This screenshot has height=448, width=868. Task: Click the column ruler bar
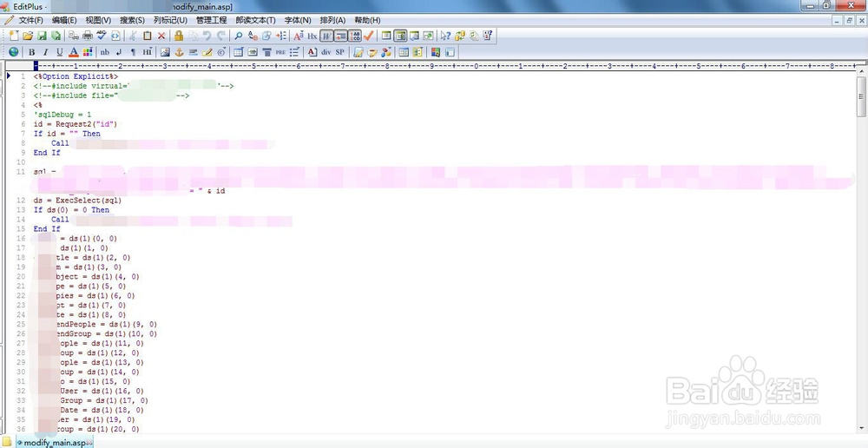(x=444, y=65)
